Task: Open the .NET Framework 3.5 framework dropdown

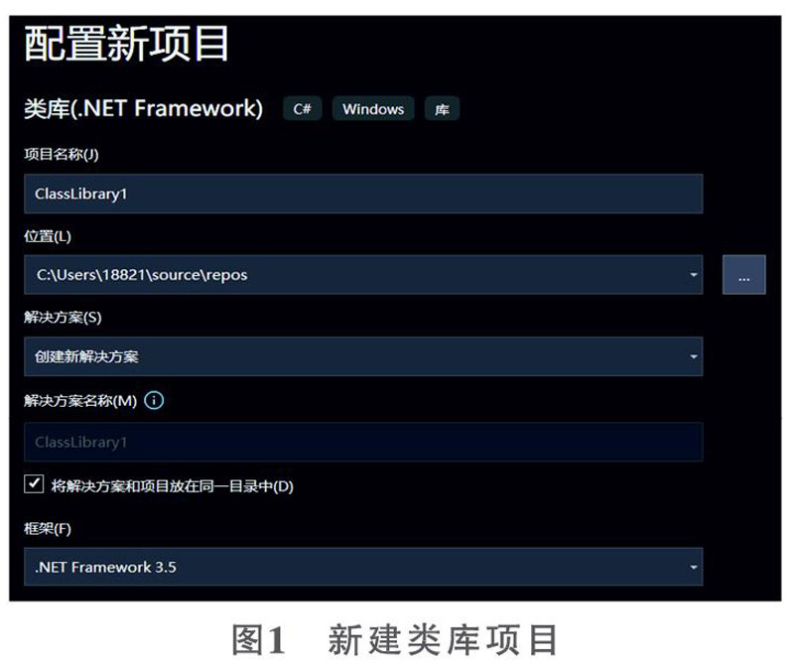Action: coord(363,567)
